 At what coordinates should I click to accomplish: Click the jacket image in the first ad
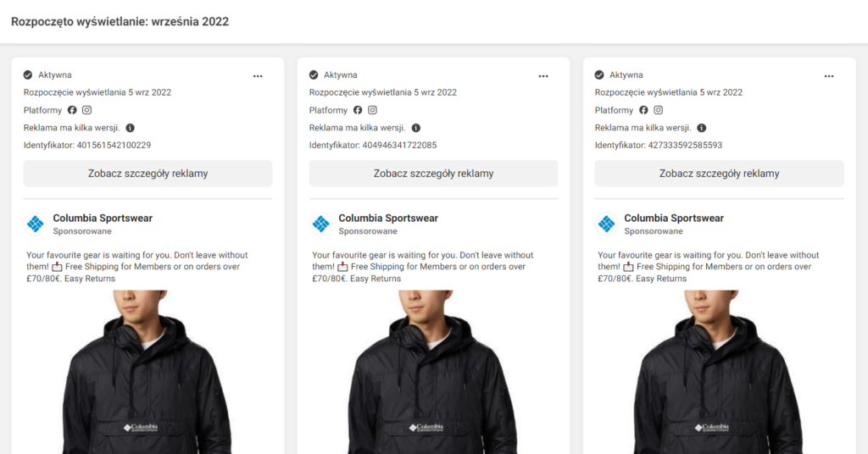[147, 372]
